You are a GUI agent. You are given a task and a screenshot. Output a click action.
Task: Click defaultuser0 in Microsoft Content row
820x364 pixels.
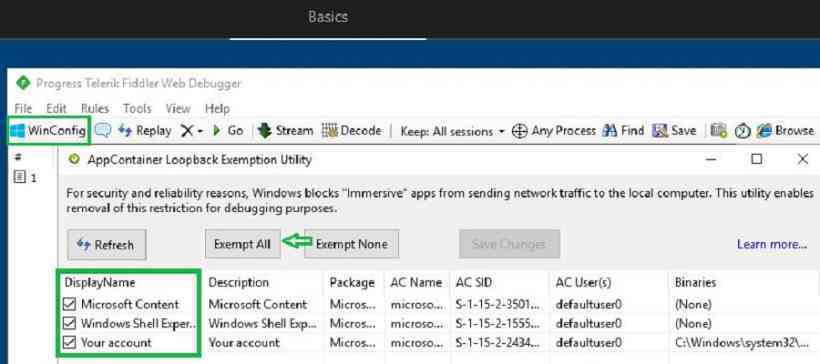[x=588, y=304]
